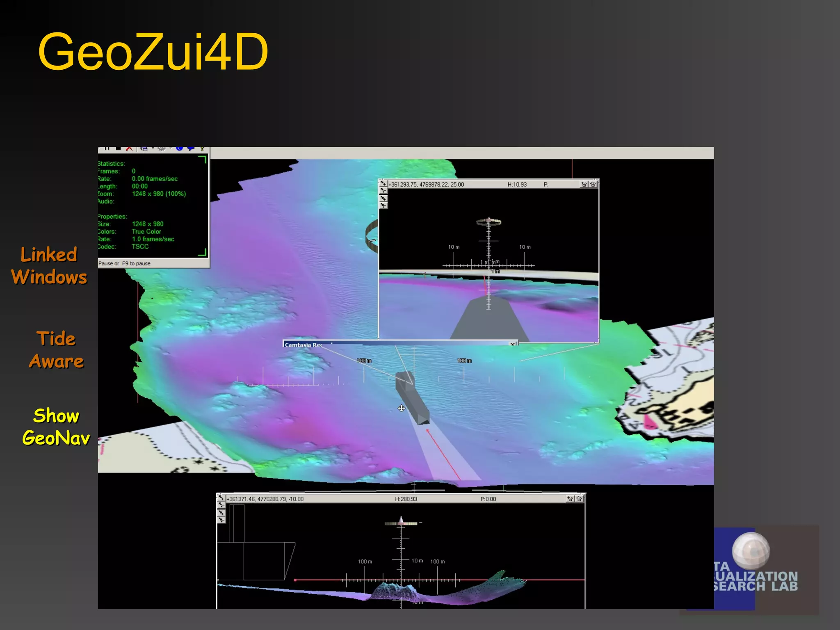840x630 pixels.
Task: Click the red X delete icon in recorder toolbar
Action: 129,148
